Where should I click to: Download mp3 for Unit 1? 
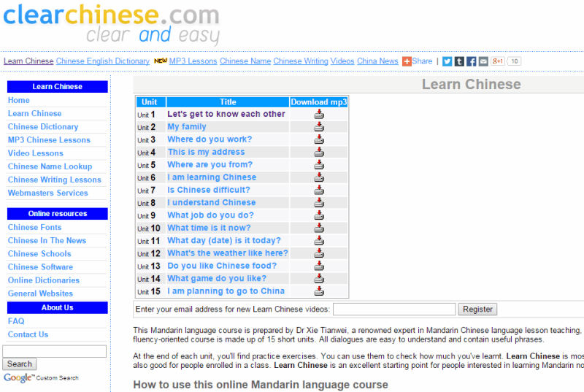pyautogui.click(x=319, y=114)
